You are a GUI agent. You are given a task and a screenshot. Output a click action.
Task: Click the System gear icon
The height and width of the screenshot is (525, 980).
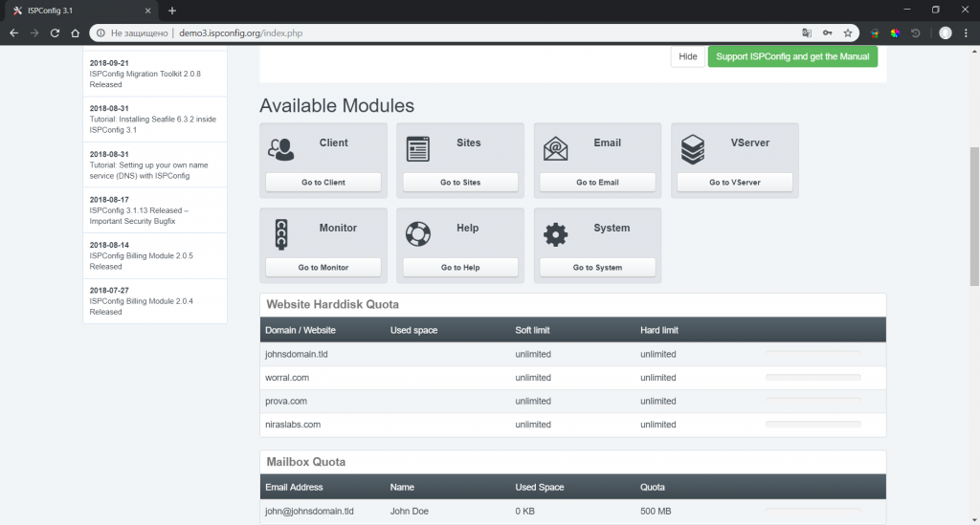[556, 234]
